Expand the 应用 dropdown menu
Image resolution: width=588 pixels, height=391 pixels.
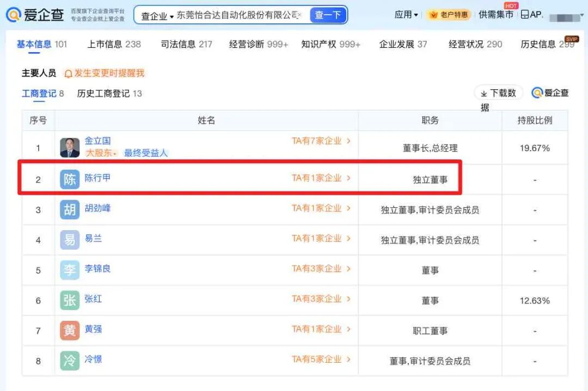[406, 15]
